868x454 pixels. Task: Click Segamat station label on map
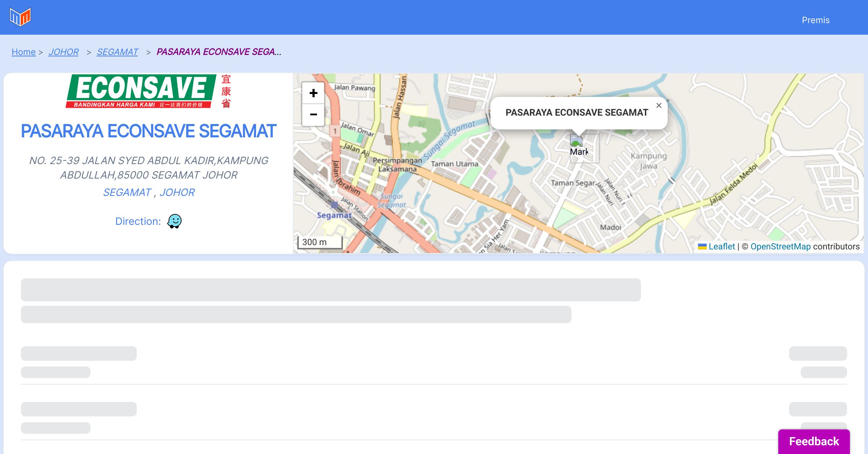pos(334,215)
